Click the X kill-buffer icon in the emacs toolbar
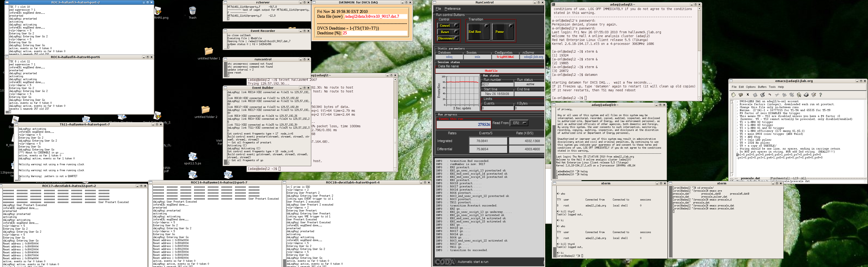The height and width of the screenshot is (267, 868). tap(748, 95)
